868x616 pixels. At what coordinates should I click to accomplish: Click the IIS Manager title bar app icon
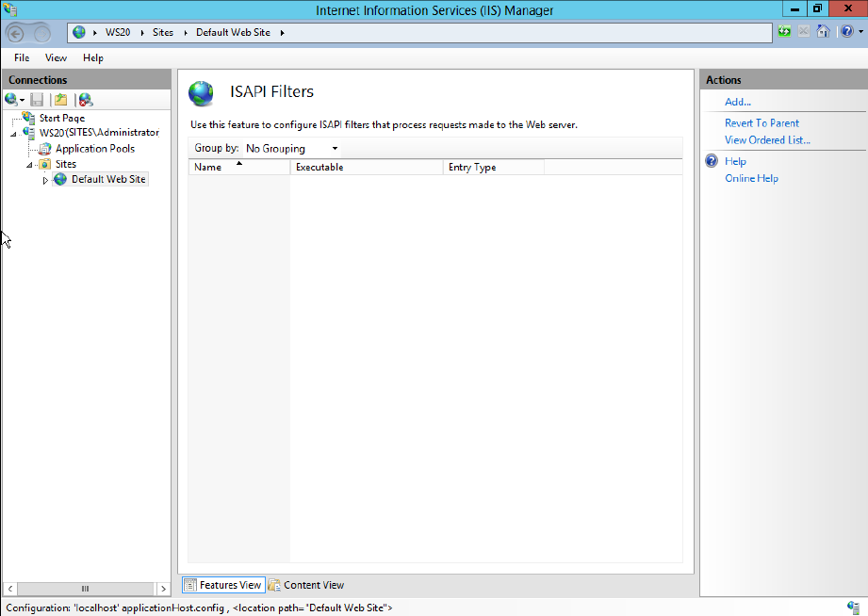(x=10, y=9)
